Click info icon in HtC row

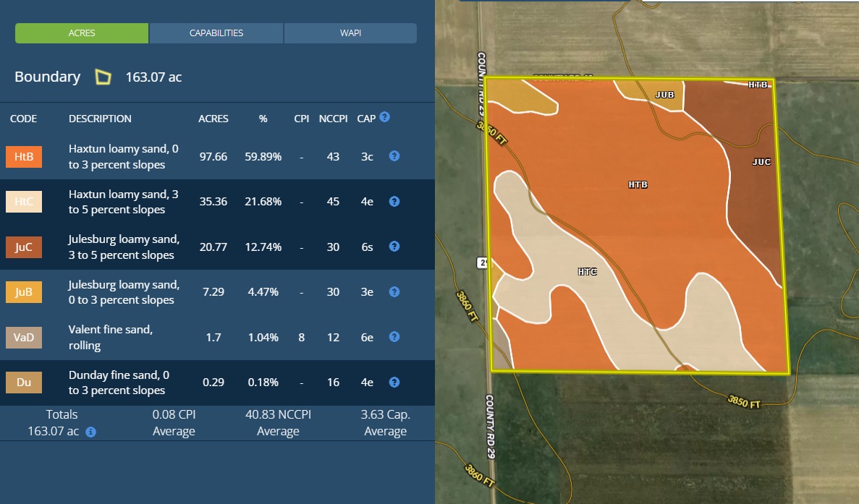(x=394, y=202)
